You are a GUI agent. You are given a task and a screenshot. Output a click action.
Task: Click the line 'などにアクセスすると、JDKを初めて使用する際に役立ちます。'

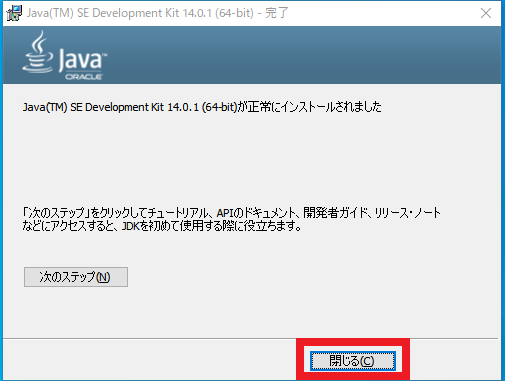click(x=162, y=226)
